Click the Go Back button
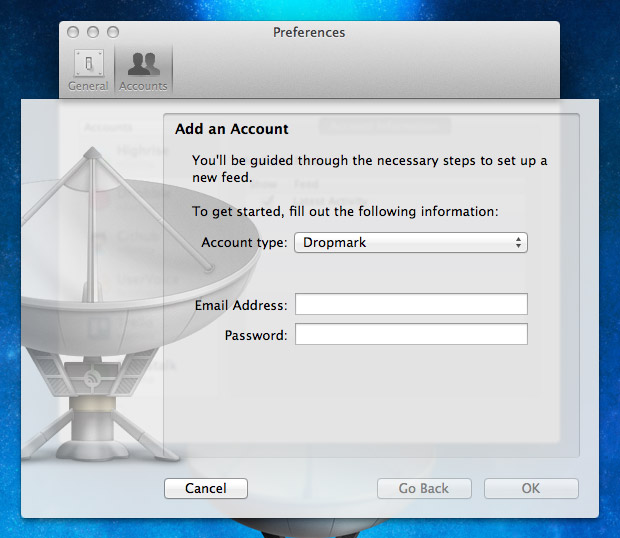The height and width of the screenshot is (538, 620). 423,488
